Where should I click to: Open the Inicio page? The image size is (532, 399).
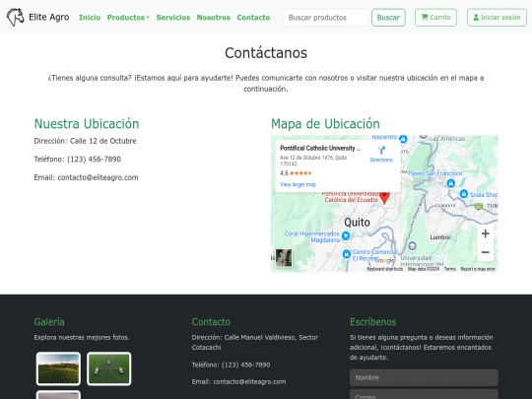click(90, 18)
